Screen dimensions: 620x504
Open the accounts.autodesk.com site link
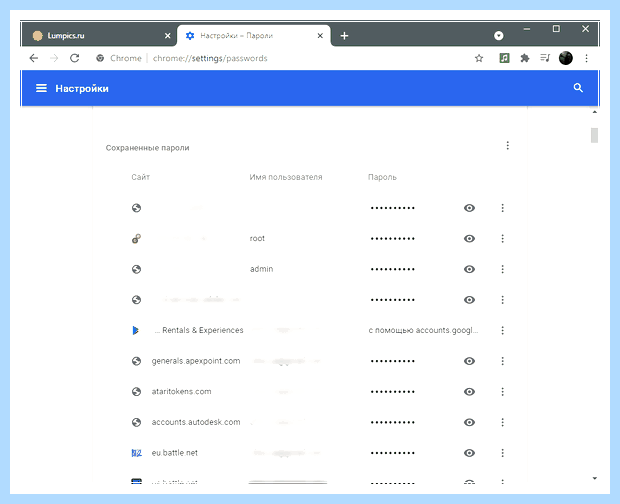pyautogui.click(x=196, y=422)
